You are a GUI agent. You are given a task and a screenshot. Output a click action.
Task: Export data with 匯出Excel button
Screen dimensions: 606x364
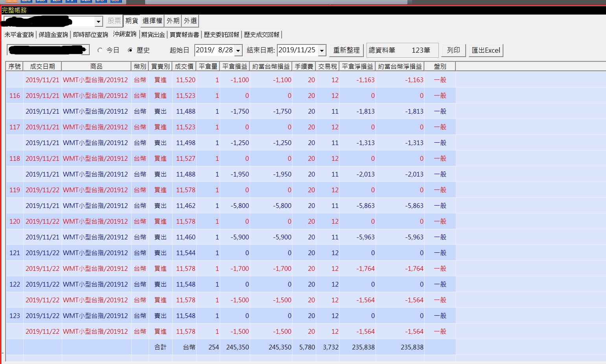486,50
